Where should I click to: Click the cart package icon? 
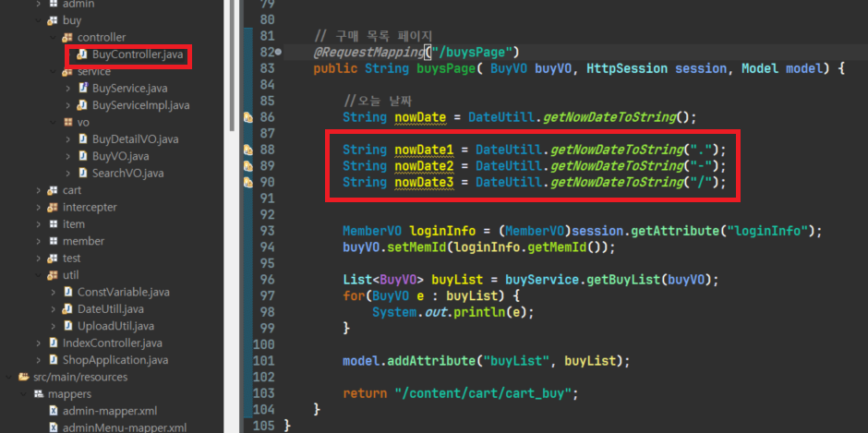click(54, 190)
